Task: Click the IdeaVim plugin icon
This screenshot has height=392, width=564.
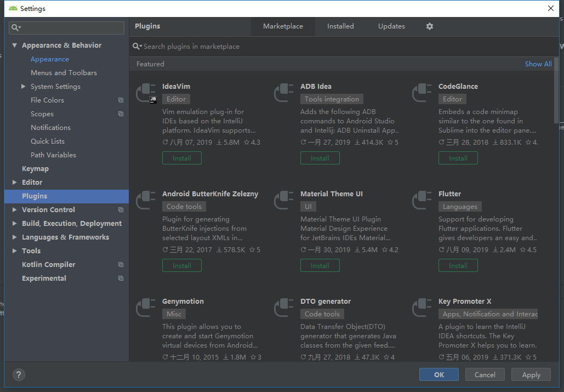Action: pyautogui.click(x=146, y=93)
